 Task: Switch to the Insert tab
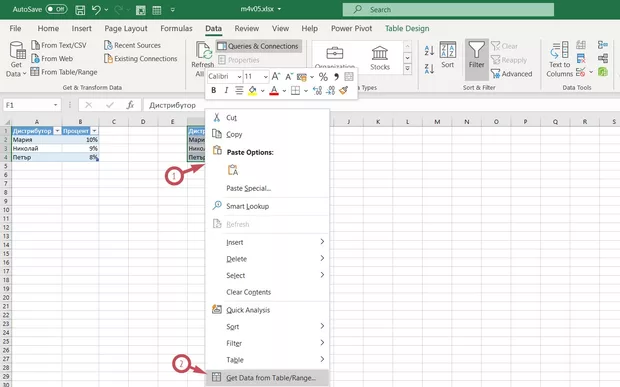pos(81,28)
